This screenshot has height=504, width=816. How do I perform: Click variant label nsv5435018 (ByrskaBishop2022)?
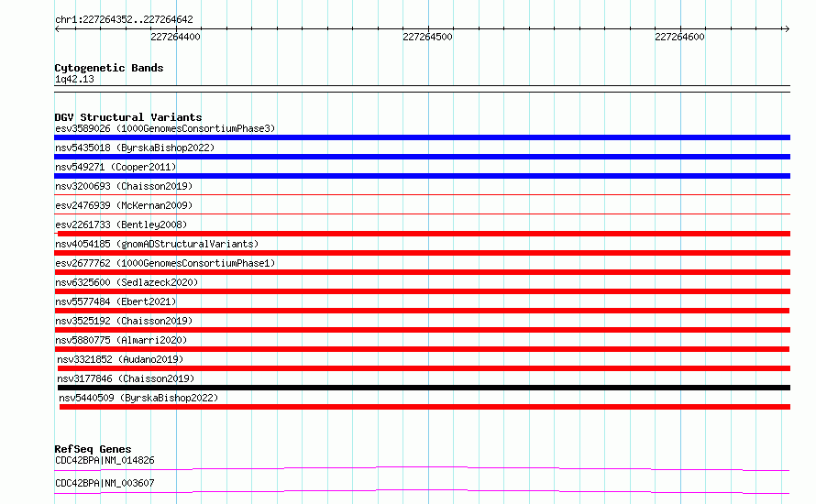(135, 148)
